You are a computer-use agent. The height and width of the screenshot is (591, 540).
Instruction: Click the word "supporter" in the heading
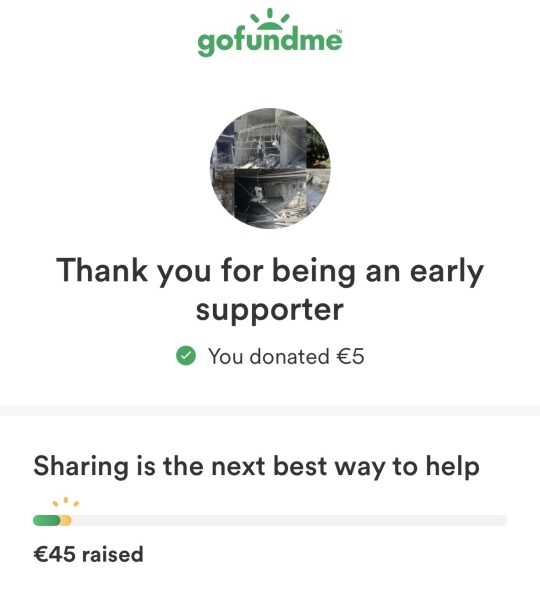(x=270, y=311)
